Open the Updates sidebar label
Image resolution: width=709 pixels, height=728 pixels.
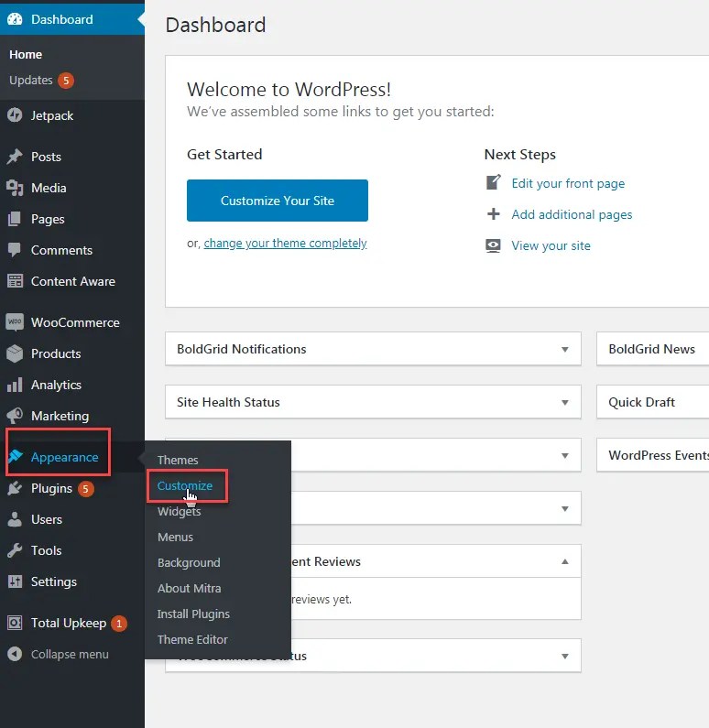(30, 80)
